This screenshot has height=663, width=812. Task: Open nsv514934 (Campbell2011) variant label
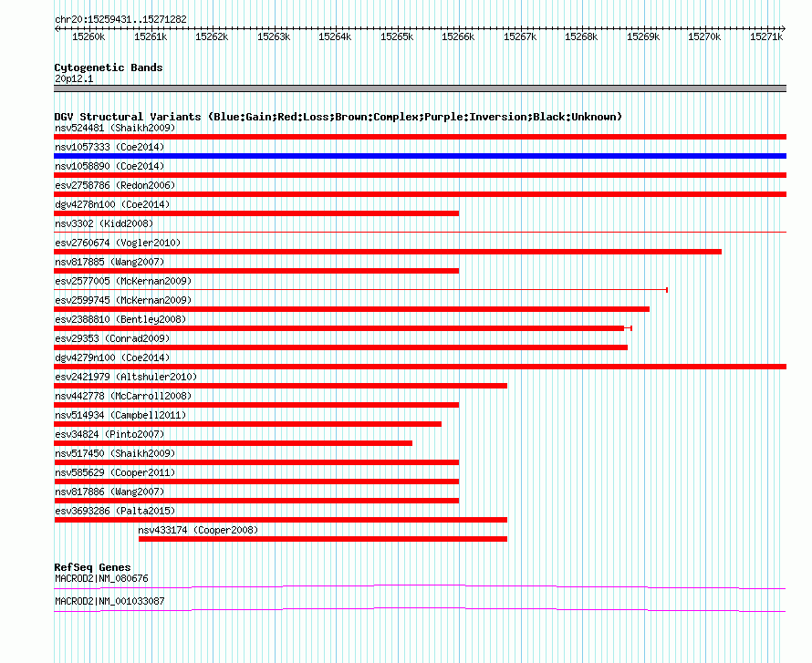[x=120, y=415]
